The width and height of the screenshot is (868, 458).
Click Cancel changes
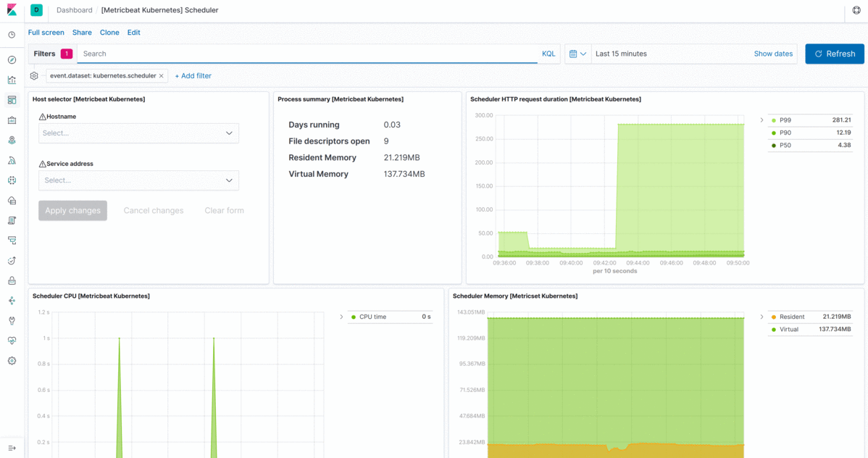[x=154, y=210]
